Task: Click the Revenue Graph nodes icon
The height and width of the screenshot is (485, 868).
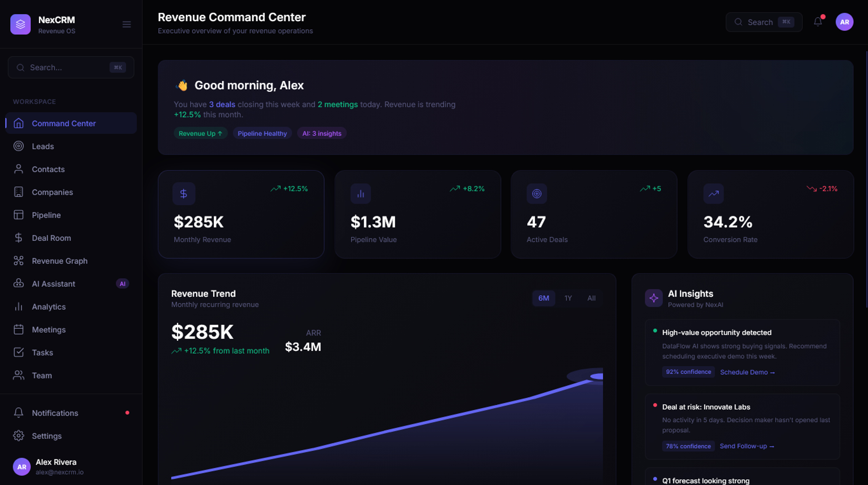Action: 19,261
